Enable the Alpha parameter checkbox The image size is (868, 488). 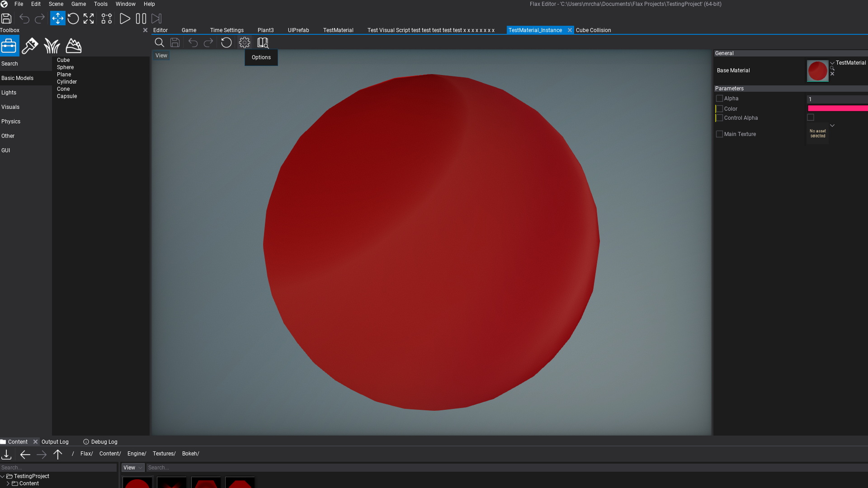(x=720, y=98)
